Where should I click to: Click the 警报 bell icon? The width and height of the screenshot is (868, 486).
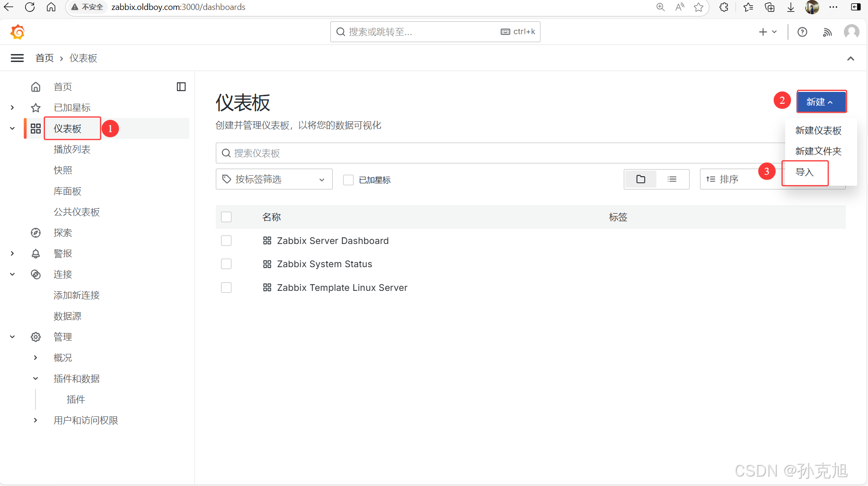[x=36, y=253]
